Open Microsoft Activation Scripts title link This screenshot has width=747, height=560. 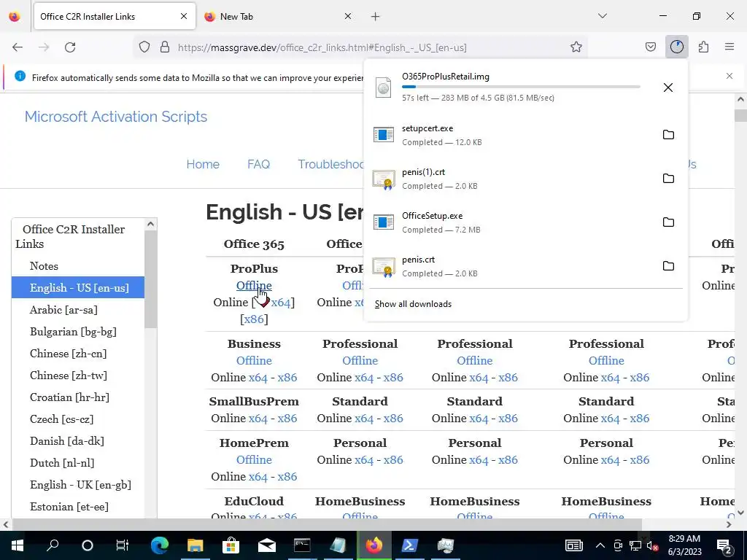click(x=116, y=117)
